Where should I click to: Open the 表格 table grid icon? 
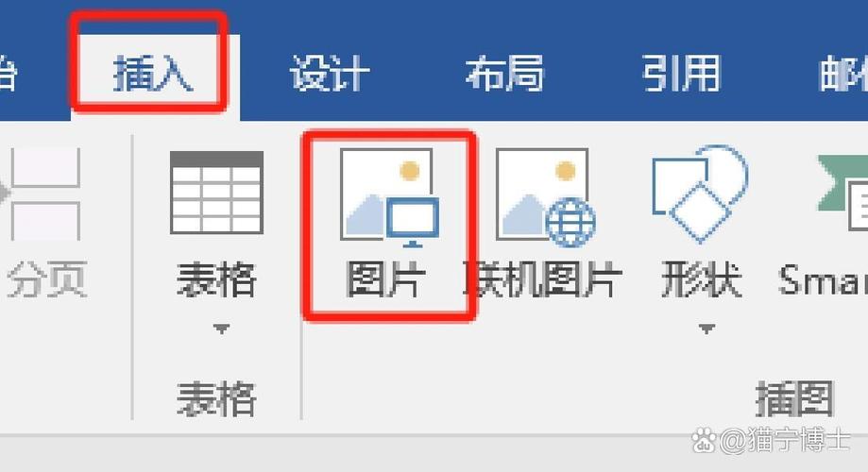[x=216, y=192]
